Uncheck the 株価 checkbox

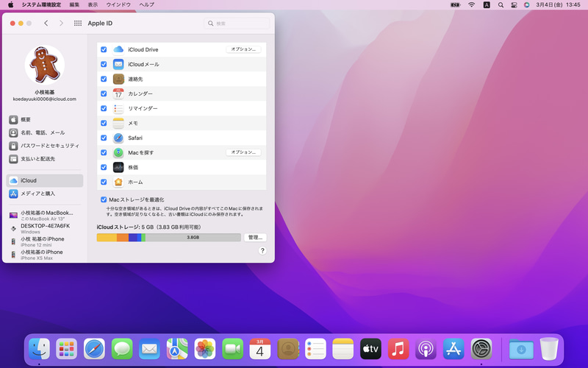point(104,167)
